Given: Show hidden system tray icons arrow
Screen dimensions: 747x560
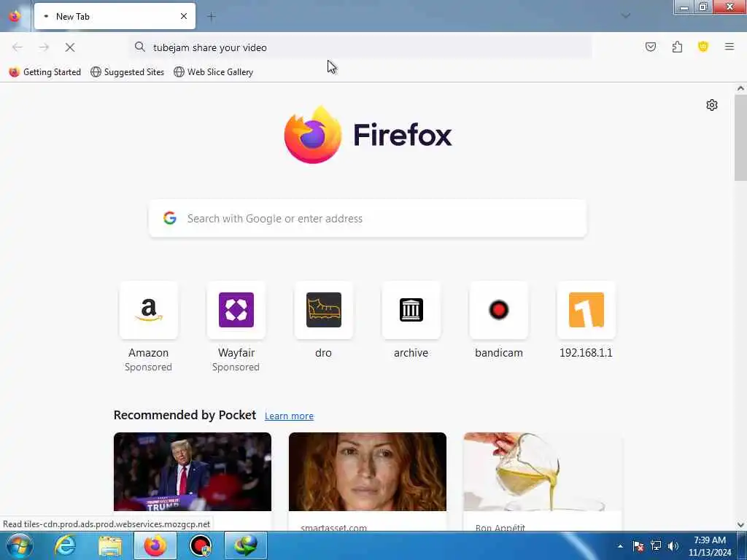Looking at the screenshot, I should click(x=620, y=546).
